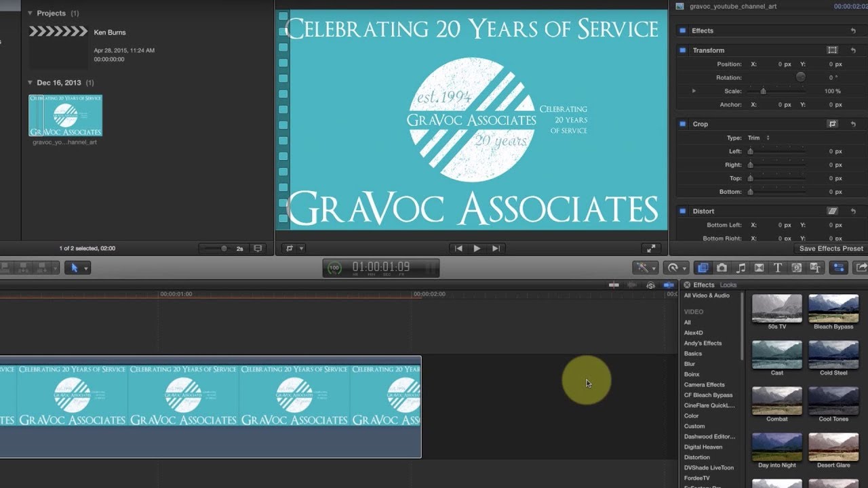Click the Crop Left slider
This screenshot has height=488, width=868.
(776, 151)
